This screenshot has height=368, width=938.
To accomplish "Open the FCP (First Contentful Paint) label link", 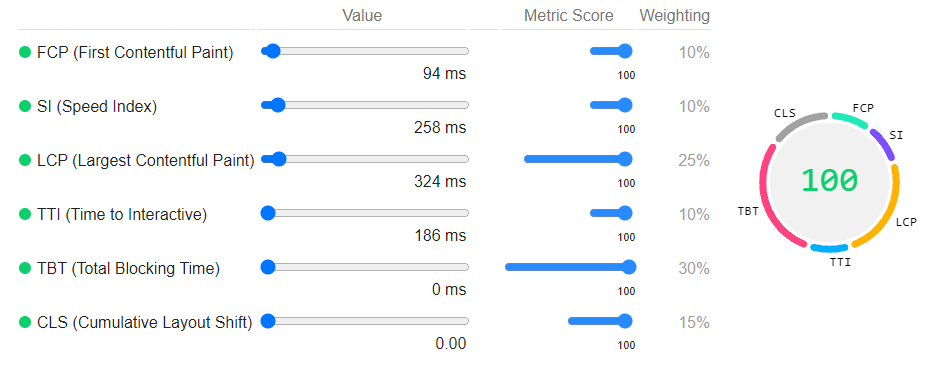I will click(135, 53).
